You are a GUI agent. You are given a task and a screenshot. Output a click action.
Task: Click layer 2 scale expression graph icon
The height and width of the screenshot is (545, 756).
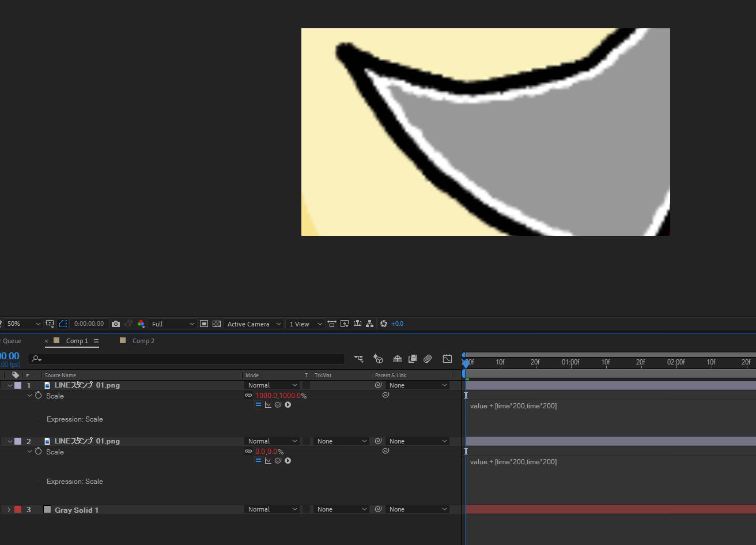[268, 461]
